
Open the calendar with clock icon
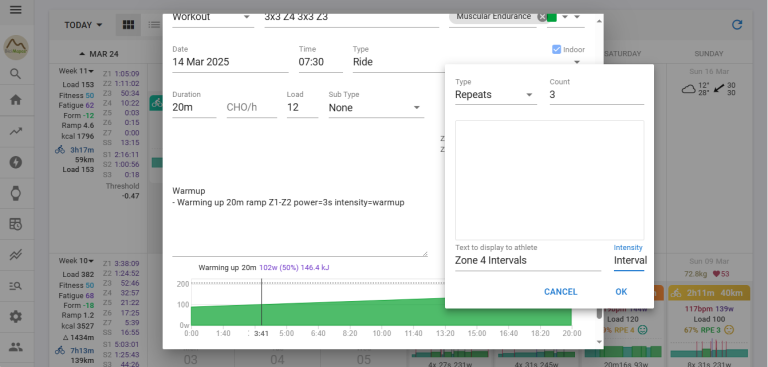click(x=16, y=224)
